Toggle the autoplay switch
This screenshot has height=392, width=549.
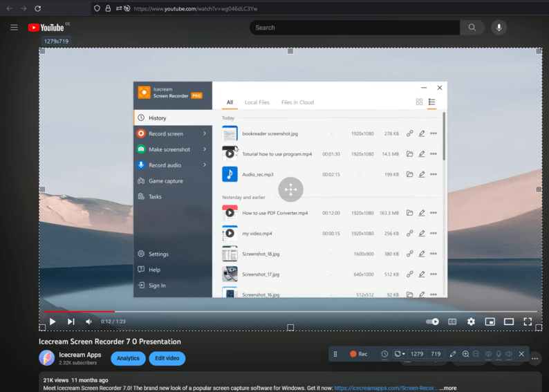432,321
